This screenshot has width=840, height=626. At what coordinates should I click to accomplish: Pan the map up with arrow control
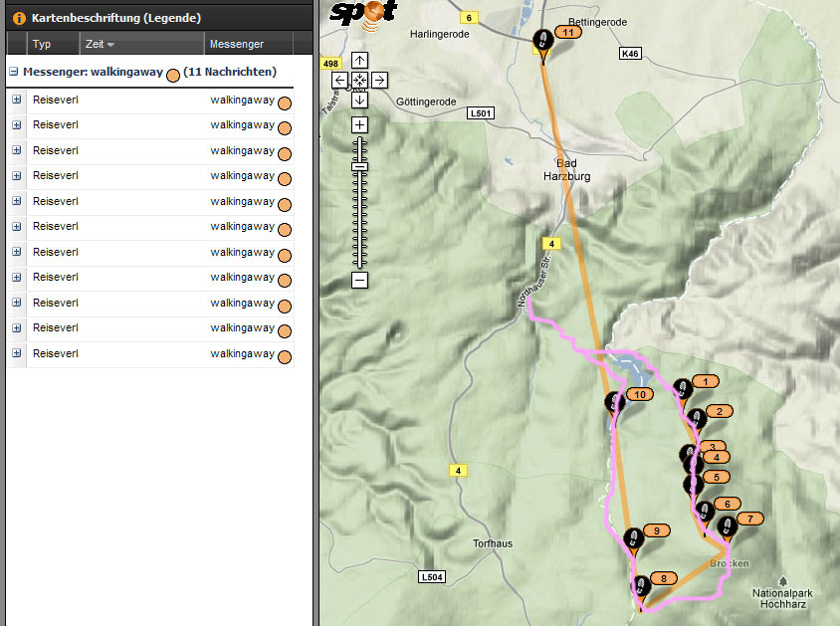pyautogui.click(x=360, y=61)
